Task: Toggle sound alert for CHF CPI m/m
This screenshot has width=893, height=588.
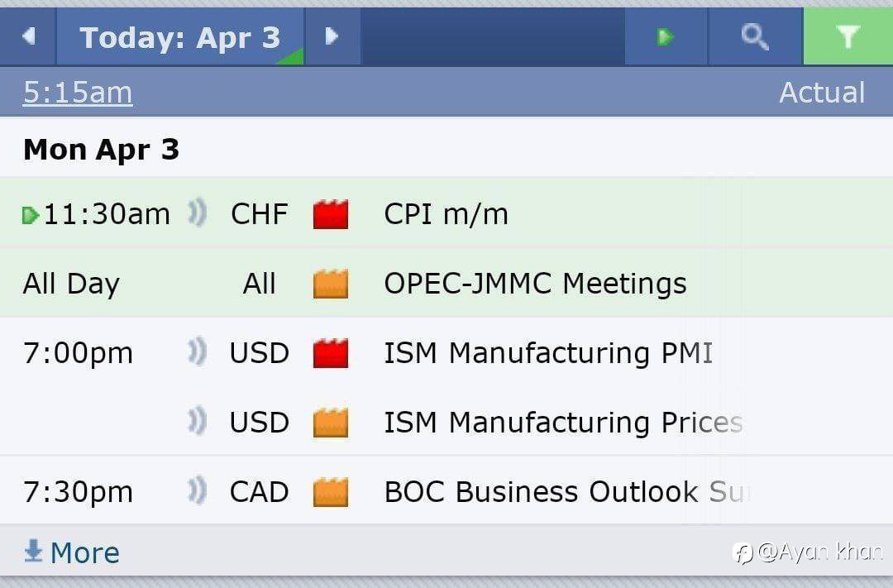Action: [x=197, y=214]
